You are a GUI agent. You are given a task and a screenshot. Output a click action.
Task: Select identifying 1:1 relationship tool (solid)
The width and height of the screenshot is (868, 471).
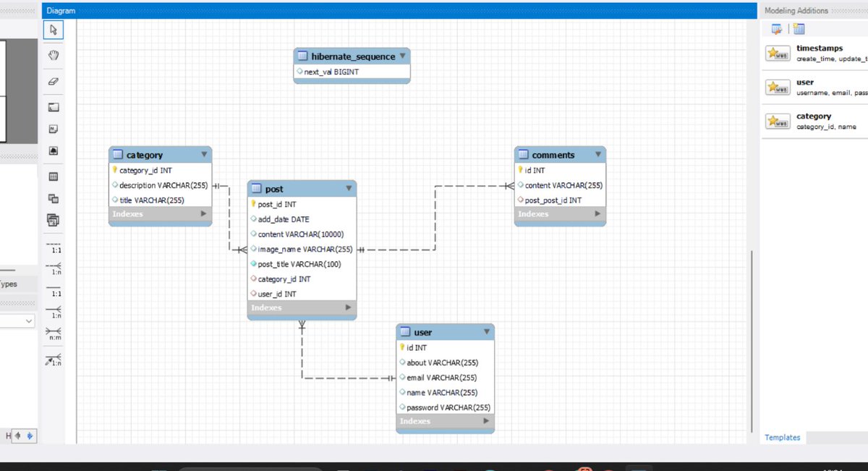click(x=54, y=291)
